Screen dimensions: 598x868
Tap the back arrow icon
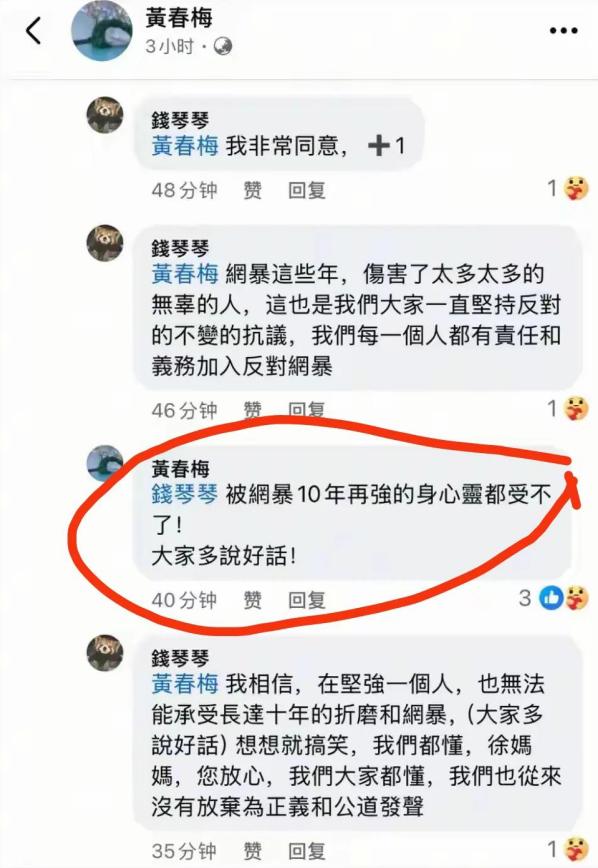point(34,30)
